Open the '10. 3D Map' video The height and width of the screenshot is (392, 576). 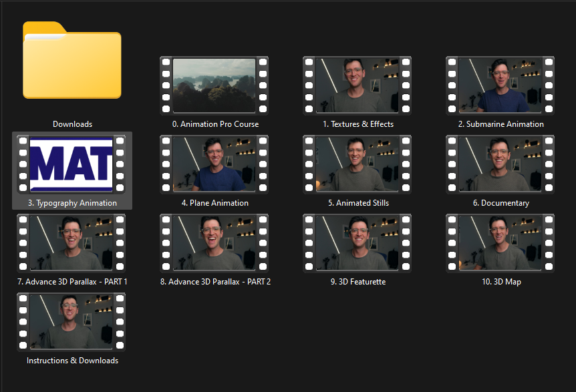500,243
